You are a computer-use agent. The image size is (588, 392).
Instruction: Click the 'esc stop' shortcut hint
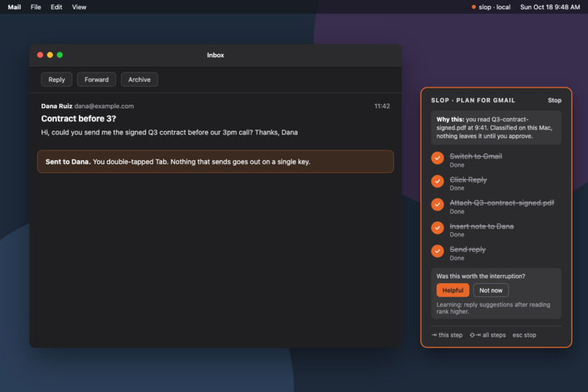pyautogui.click(x=525, y=335)
